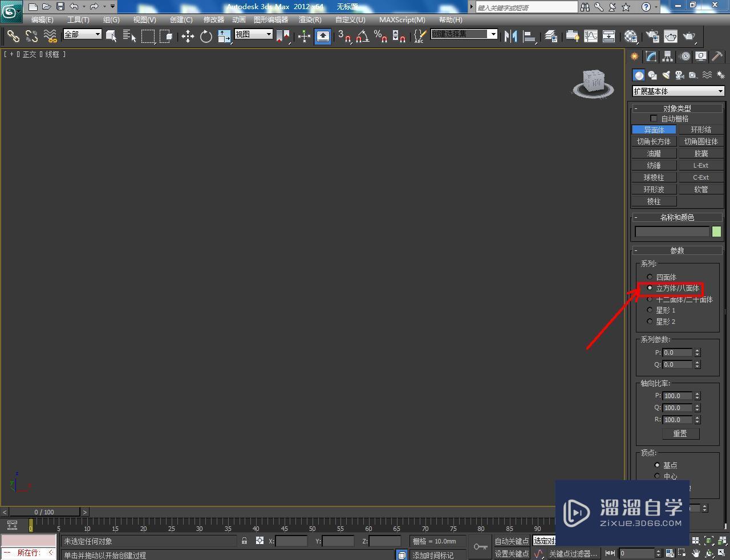730x560 pixels.
Task: Open Render Setup teapot icon
Action: 652,36
